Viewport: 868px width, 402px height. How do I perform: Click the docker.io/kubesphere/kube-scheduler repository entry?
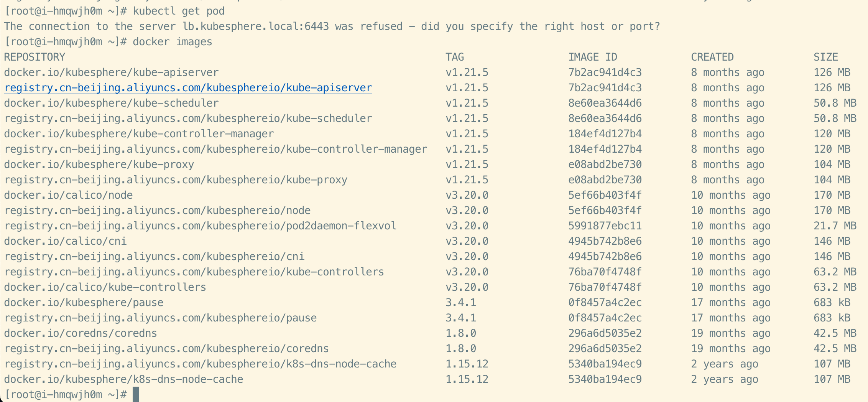click(x=111, y=103)
